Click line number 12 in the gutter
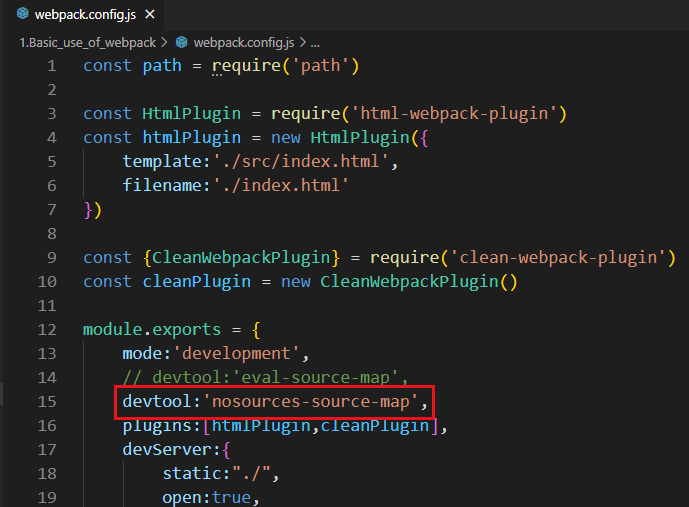Screen dimensions: 689x507 point(47,330)
